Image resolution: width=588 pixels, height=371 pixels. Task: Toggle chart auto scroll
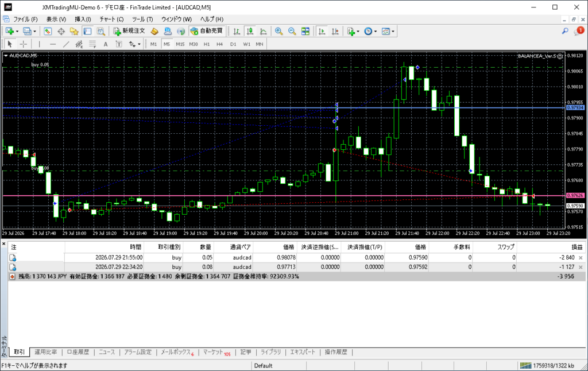(322, 31)
